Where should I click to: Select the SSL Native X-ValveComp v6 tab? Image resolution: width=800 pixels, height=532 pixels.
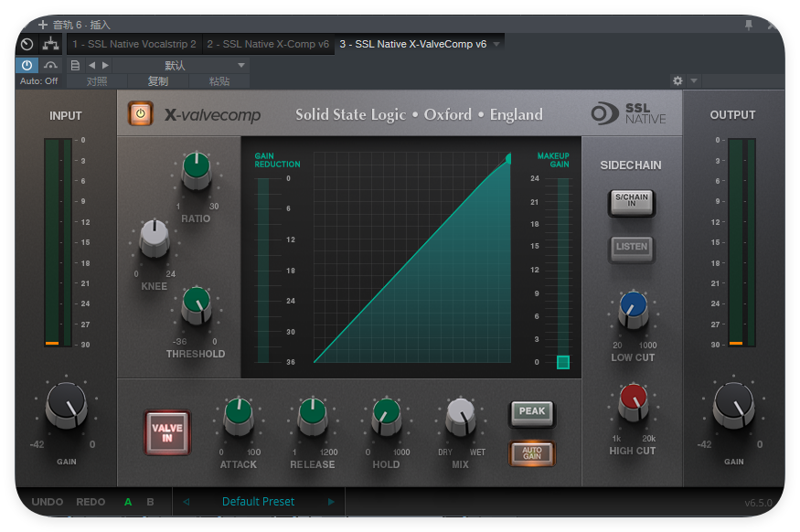coord(413,44)
